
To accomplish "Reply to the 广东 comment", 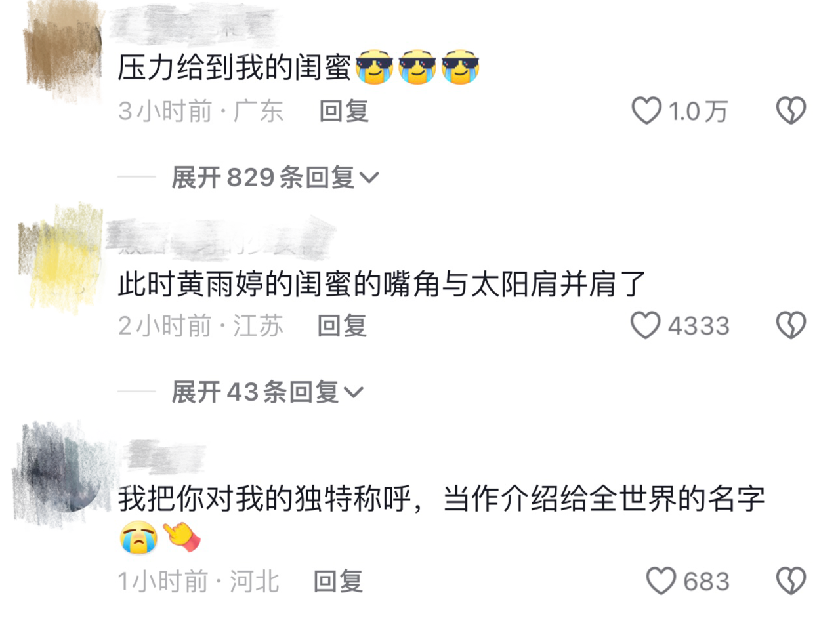I will tap(344, 111).
